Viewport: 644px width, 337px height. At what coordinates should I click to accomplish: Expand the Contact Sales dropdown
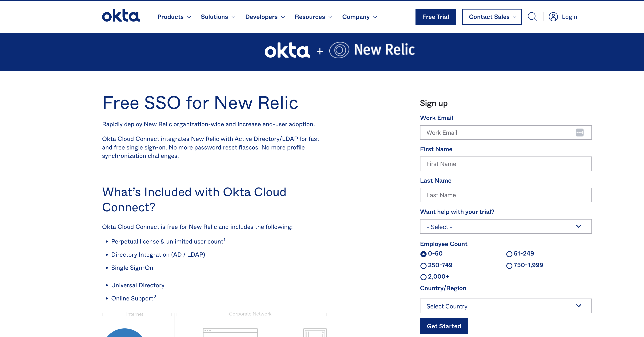tap(491, 17)
